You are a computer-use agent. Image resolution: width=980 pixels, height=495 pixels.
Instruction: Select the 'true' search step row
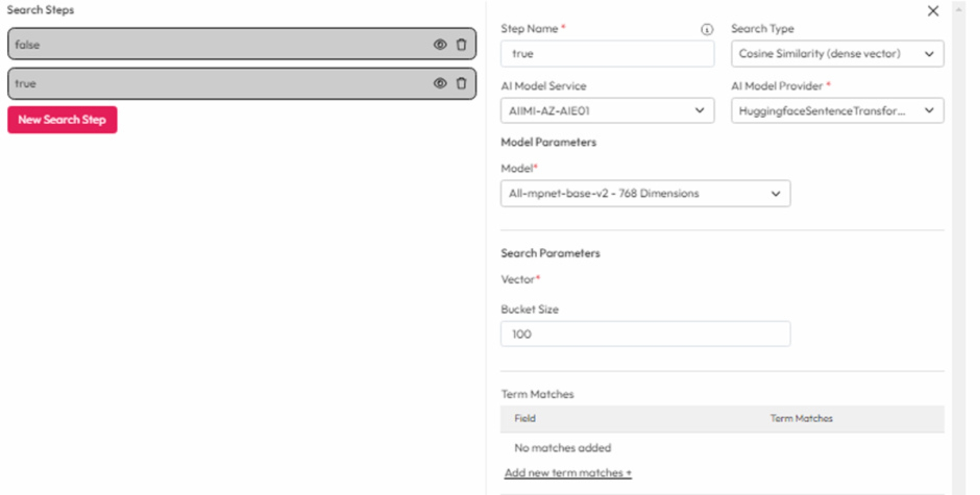pyautogui.click(x=213, y=83)
